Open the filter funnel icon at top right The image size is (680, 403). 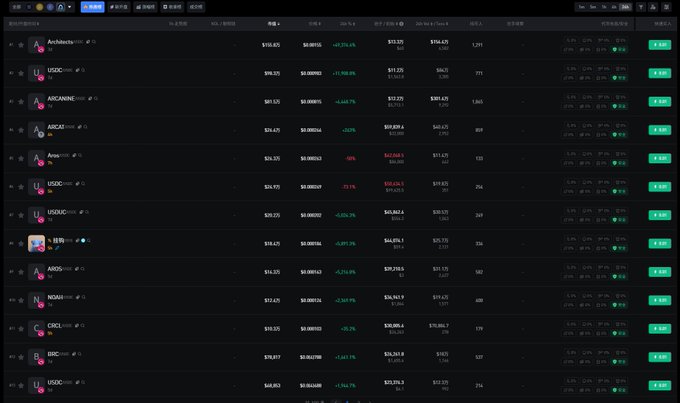641,7
